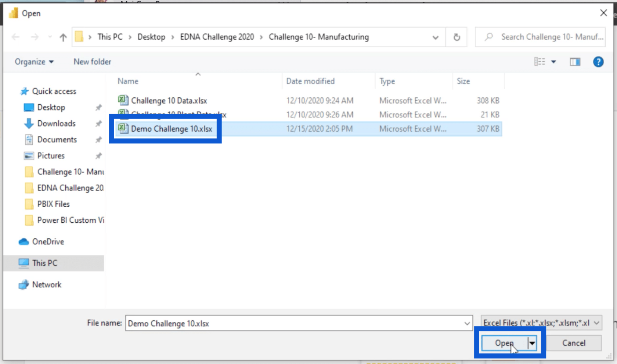617x364 pixels.
Task: Open the Excel Files type filter dropdown
Action: (x=541, y=323)
